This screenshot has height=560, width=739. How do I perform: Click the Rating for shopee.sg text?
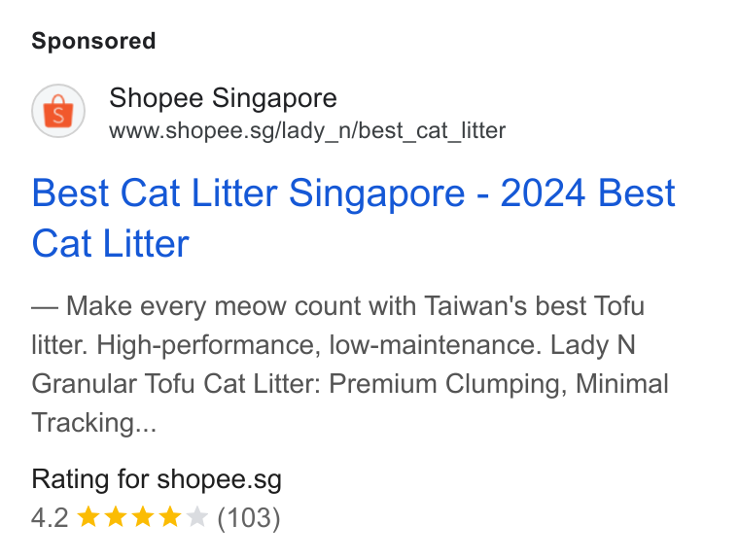pyautogui.click(x=157, y=479)
